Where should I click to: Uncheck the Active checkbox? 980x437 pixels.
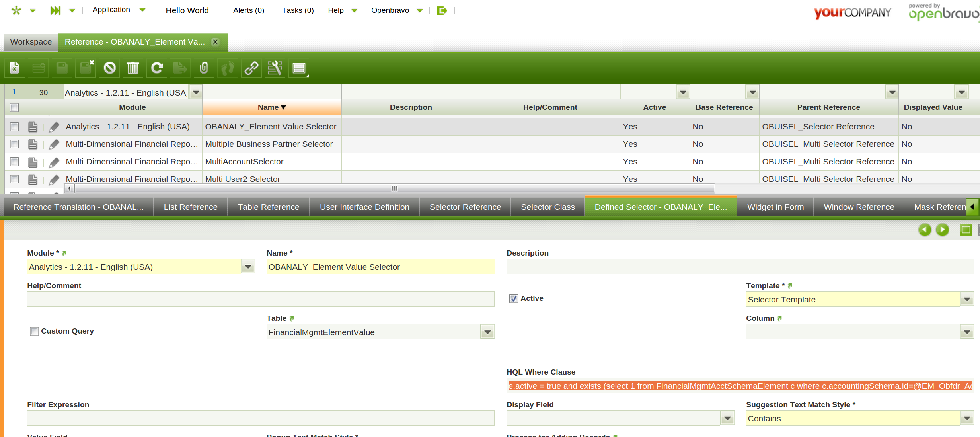(x=514, y=298)
